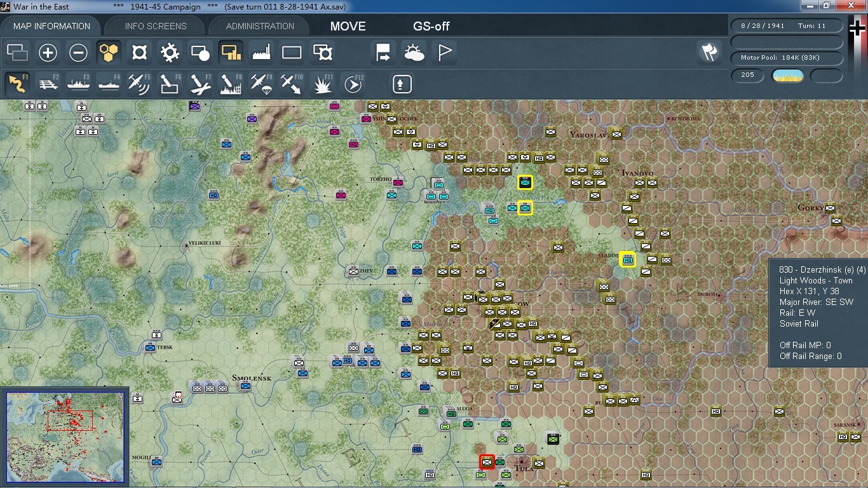Screen dimensions: 868x488
Task: Click the date and Turn 11 display
Action: [x=787, y=26]
